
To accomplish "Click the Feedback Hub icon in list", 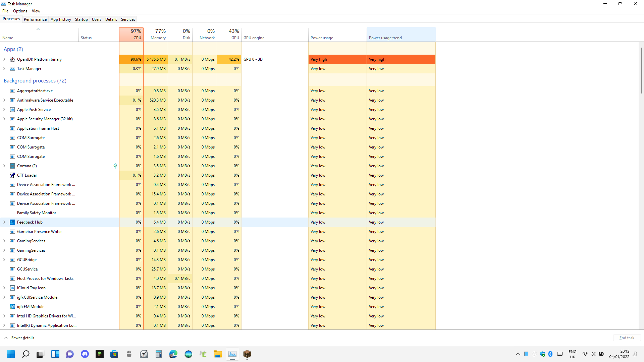I will [12, 222].
